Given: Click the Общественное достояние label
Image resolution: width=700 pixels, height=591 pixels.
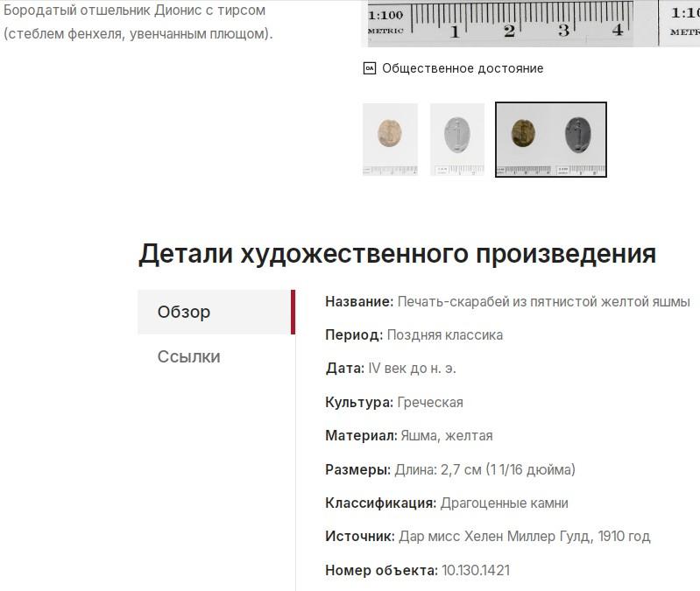Looking at the screenshot, I should [463, 68].
